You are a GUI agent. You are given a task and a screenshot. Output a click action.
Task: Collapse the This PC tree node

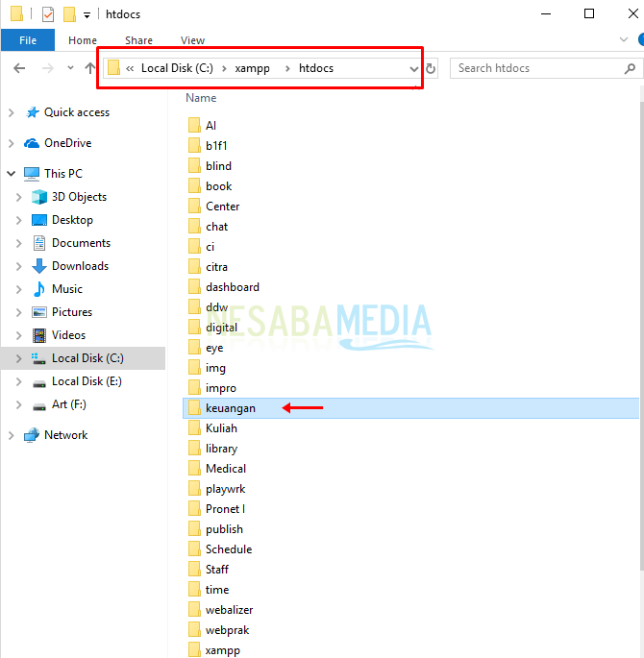click(x=12, y=173)
